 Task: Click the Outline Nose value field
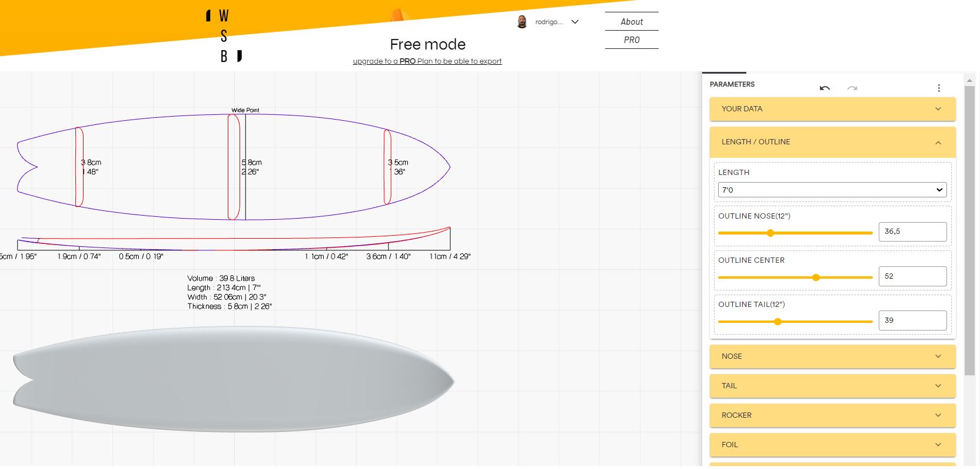pos(912,232)
